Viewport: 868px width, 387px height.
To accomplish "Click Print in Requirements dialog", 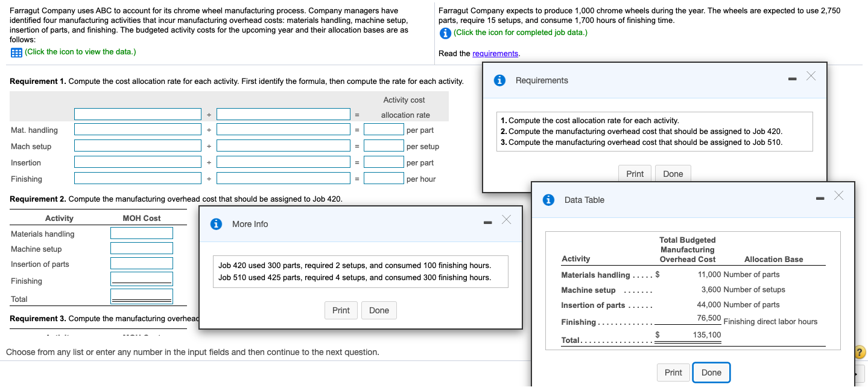I will 635,174.
